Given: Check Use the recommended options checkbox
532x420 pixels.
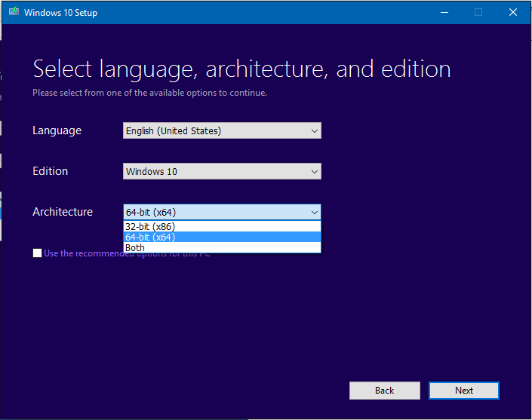Looking at the screenshot, I should coord(37,253).
